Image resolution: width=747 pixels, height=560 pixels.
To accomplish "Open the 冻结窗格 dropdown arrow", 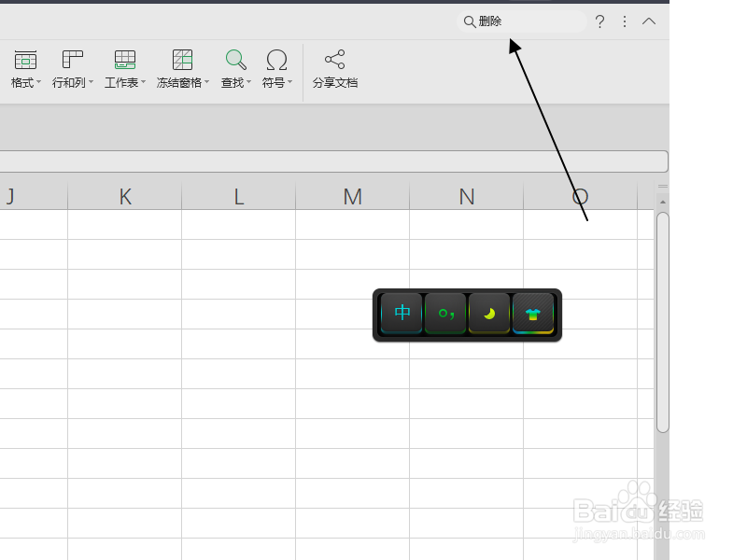I will 206,82.
